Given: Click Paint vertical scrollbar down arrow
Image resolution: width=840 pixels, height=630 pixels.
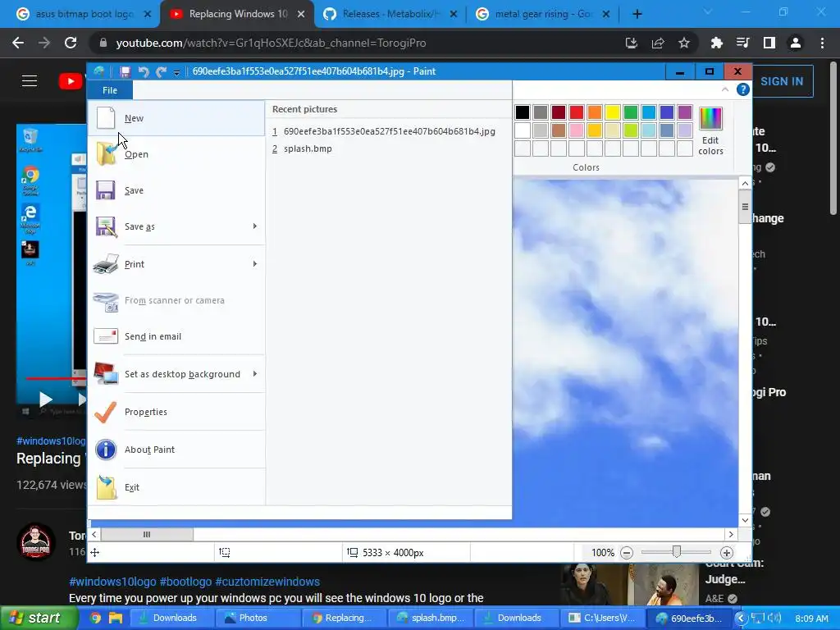Looking at the screenshot, I should (x=745, y=520).
